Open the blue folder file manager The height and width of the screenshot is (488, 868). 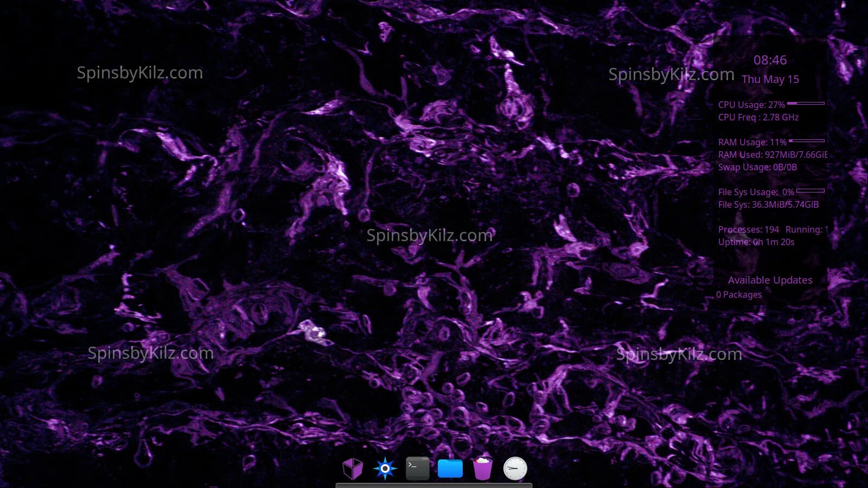pos(450,468)
